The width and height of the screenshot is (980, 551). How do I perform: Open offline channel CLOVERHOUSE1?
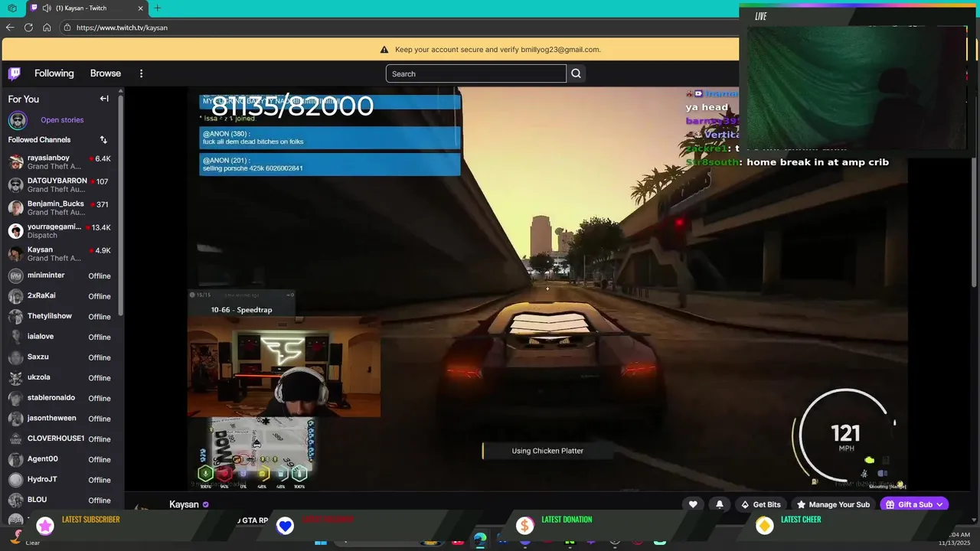(x=60, y=439)
